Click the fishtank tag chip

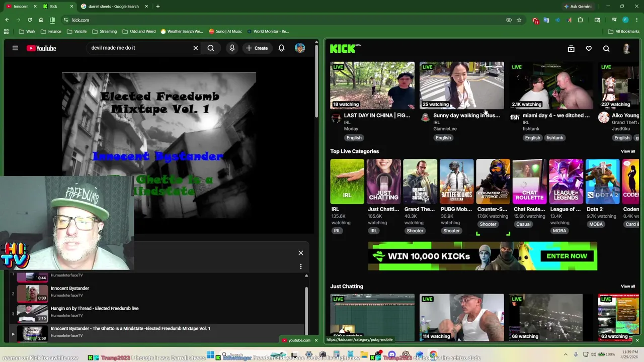[x=555, y=138]
